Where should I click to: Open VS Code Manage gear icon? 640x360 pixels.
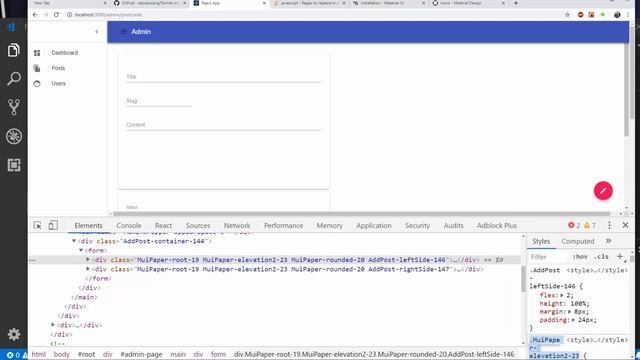coord(13,334)
